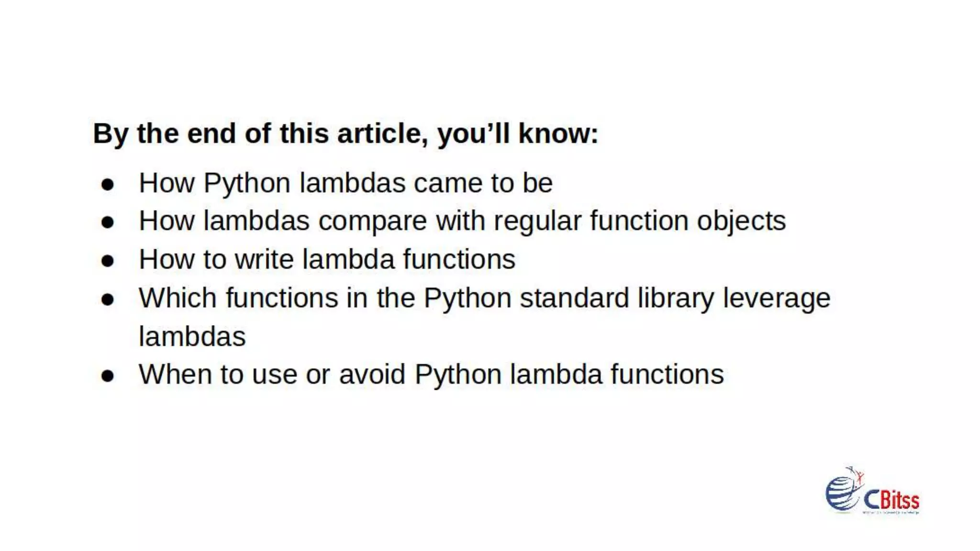Click the small tagline under the CBitss logo

[x=891, y=513]
